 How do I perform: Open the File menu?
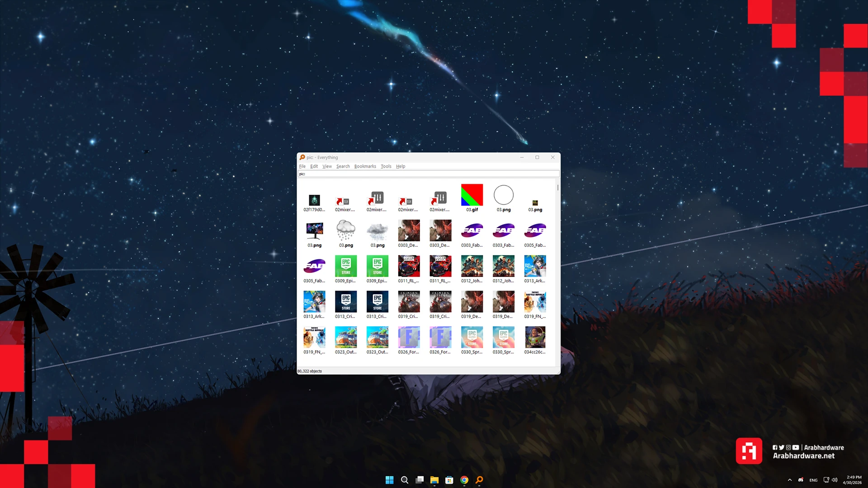302,166
